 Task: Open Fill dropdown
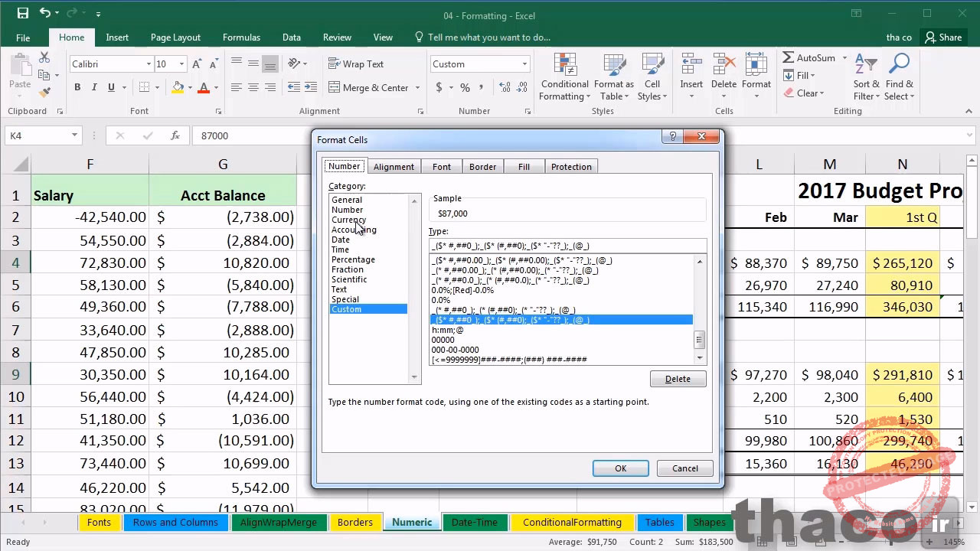pyautogui.click(x=799, y=76)
